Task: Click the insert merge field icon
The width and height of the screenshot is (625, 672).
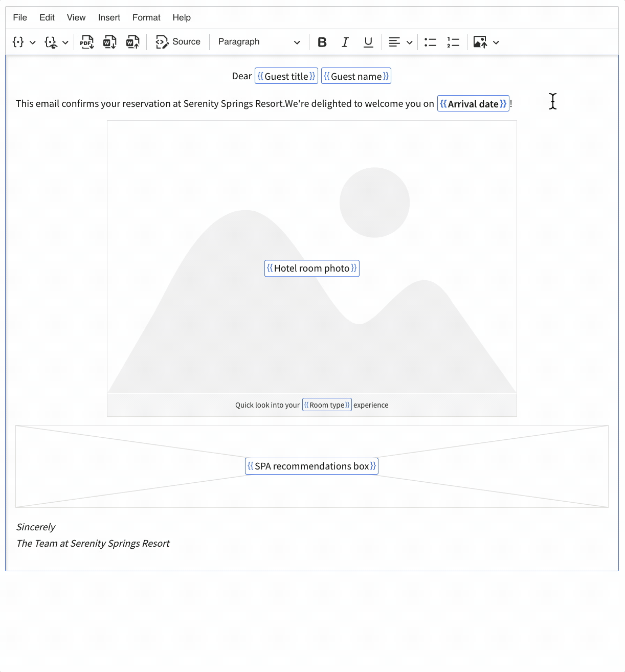Action: [18, 42]
